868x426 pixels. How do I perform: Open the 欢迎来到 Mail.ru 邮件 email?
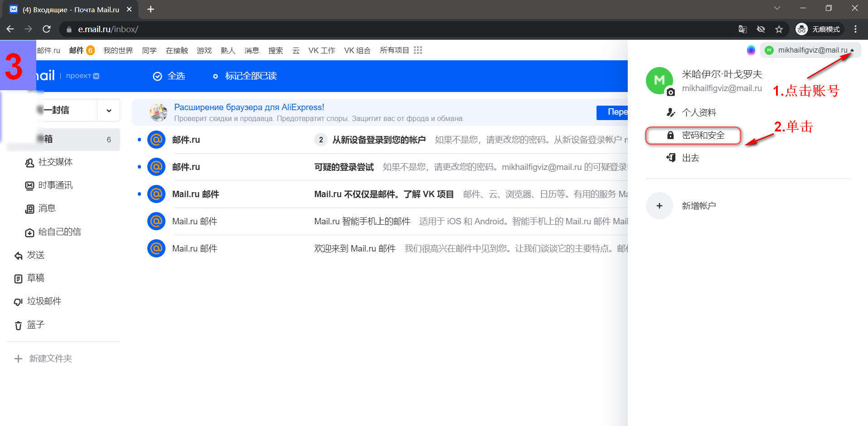pyautogui.click(x=355, y=248)
